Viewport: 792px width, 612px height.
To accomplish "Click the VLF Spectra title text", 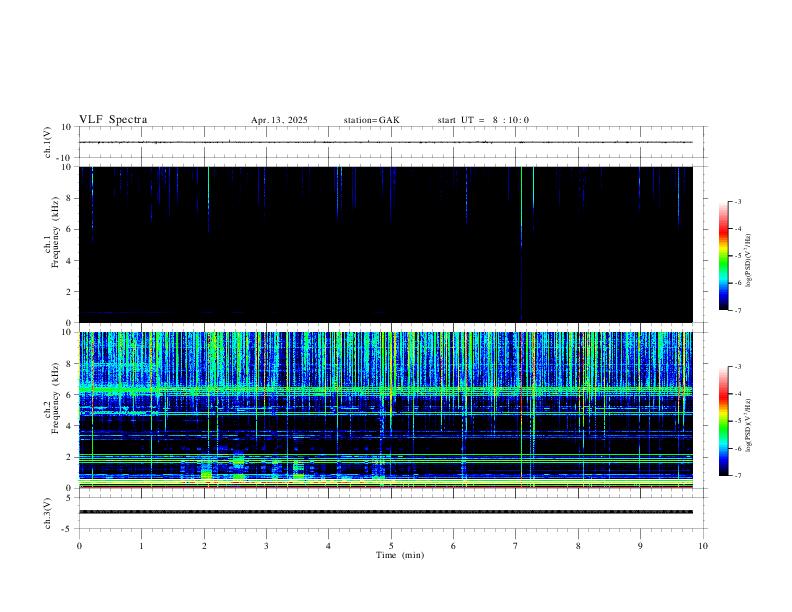I will 113,120.
